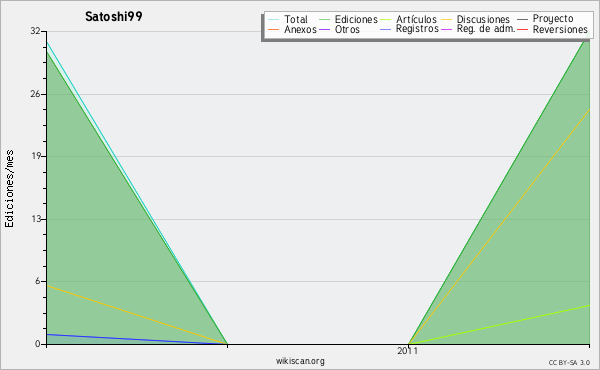This screenshot has height=370, width=600.
Task: Click the Ediciones/mes y-axis title
Action: (9, 188)
